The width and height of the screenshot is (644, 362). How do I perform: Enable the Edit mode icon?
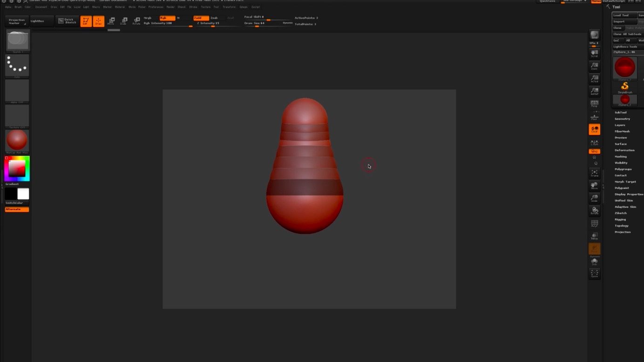pos(86,21)
